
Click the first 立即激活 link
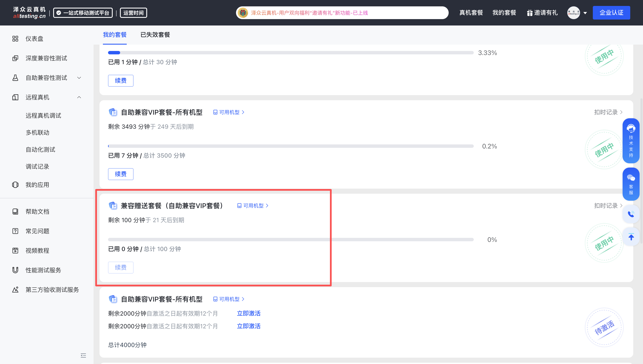[x=249, y=313]
